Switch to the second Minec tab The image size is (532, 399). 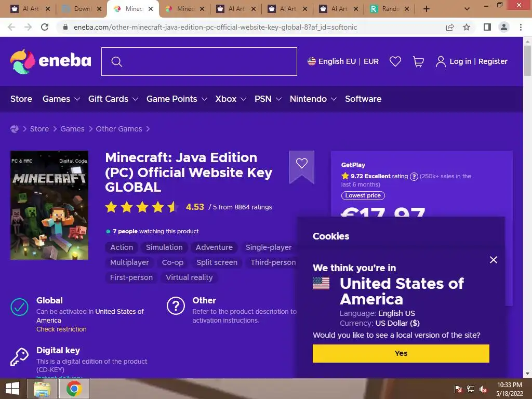click(185, 9)
